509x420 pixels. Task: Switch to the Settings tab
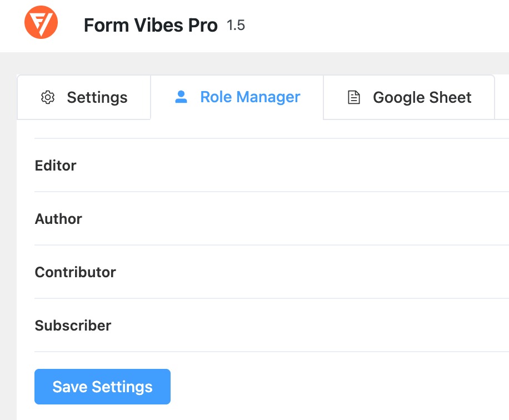(x=97, y=97)
